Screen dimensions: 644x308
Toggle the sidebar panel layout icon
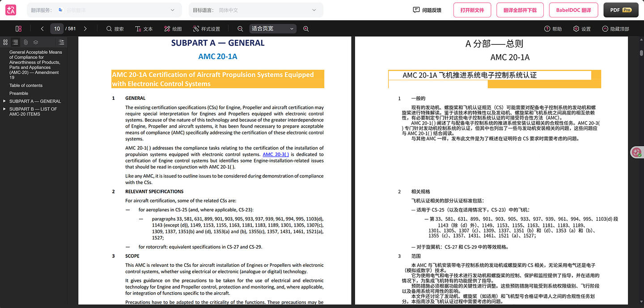point(18,29)
